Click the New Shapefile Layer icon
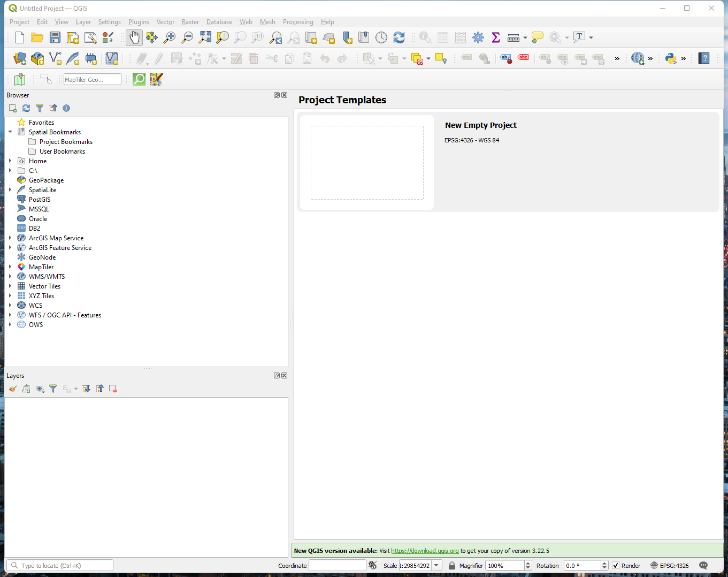Image resolution: width=728 pixels, height=577 pixels. [55, 58]
